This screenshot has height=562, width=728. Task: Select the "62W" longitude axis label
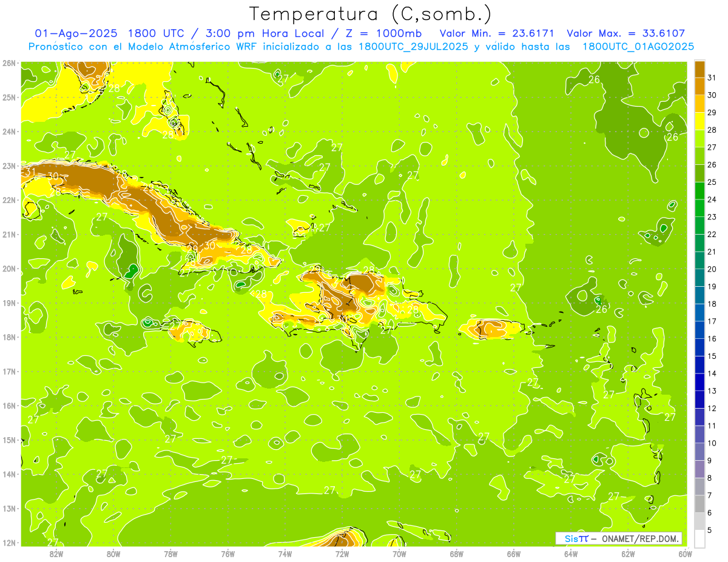(x=629, y=554)
